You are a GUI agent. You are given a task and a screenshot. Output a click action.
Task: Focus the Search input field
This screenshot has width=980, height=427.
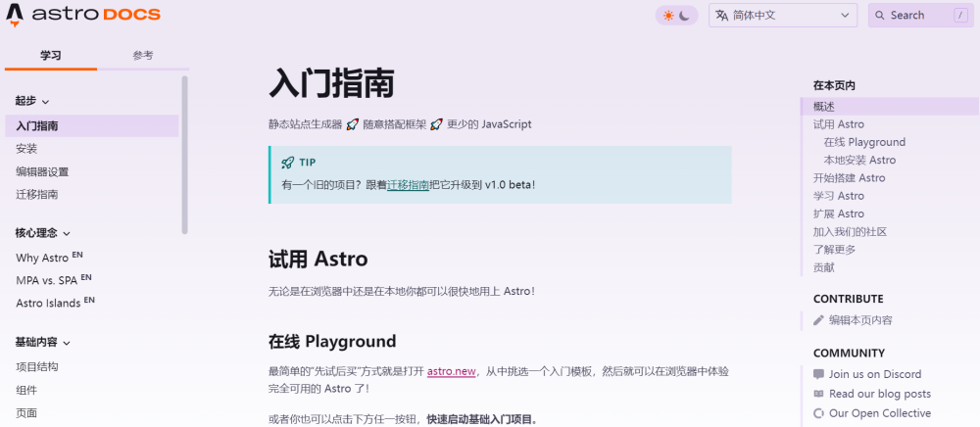click(x=921, y=15)
